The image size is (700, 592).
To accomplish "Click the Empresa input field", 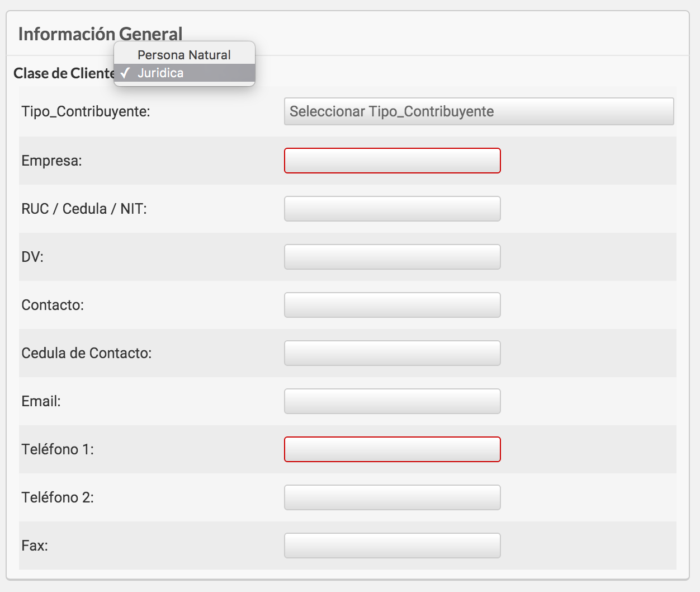I will click(392, 161).
